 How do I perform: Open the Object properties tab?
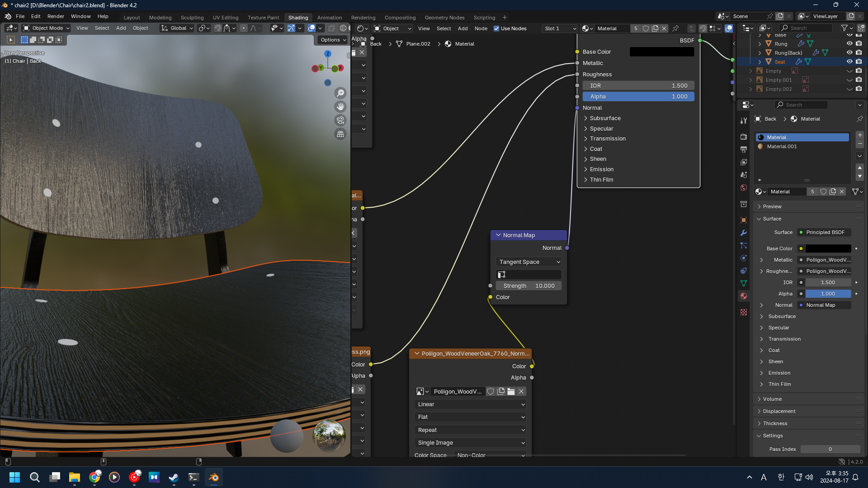[x=744, y=220]
